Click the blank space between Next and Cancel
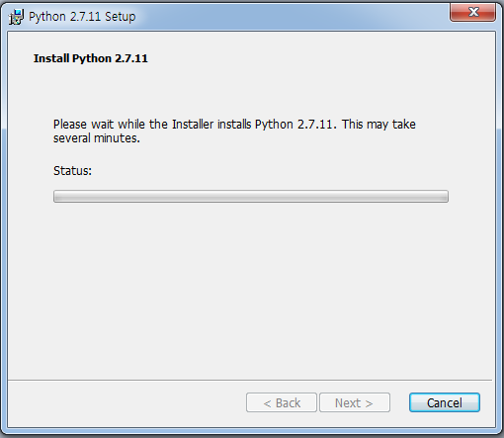Image resolution: width=504 pixels, height=438 pixels. 399,402
